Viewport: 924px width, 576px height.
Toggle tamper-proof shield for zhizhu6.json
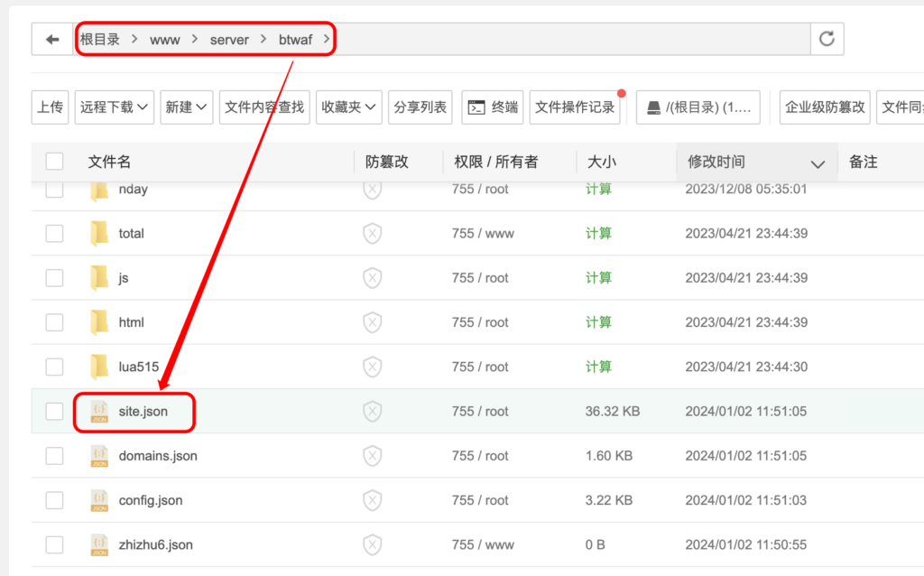(x=373, y=544)
